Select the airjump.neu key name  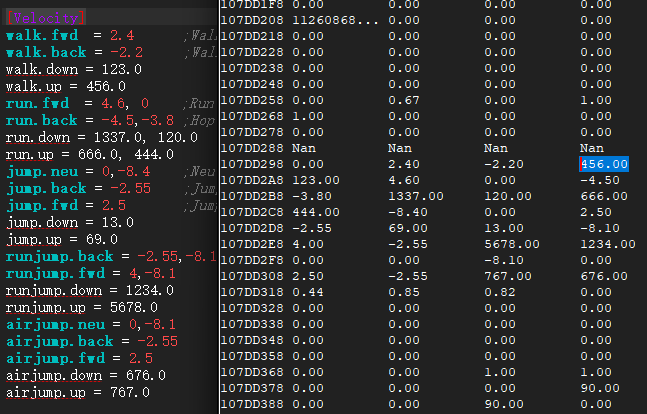click(x=55, y=325)
